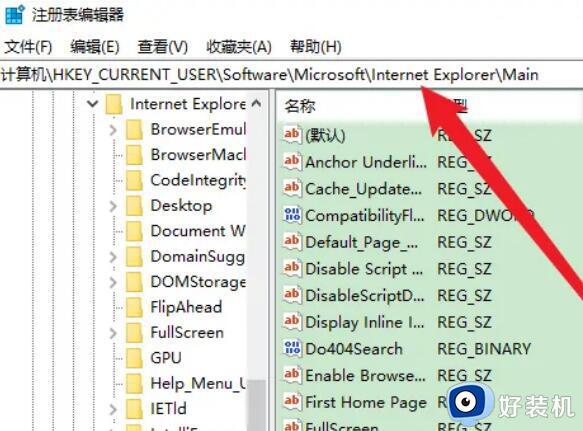The width and height of the screenshot is (583, 431).
Task: Select the Document W folder icon
Action: [134, 231]
